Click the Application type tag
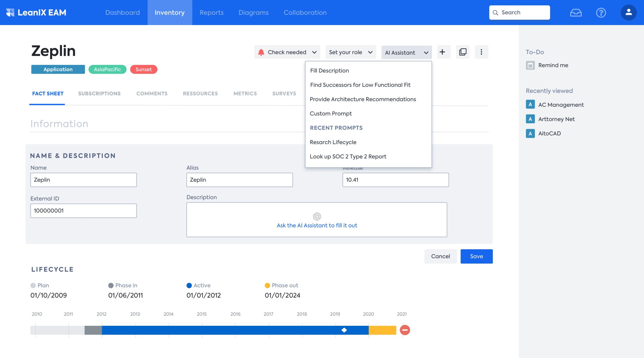The width and height of the screenshot is (644, 358). tap(58, 69)
